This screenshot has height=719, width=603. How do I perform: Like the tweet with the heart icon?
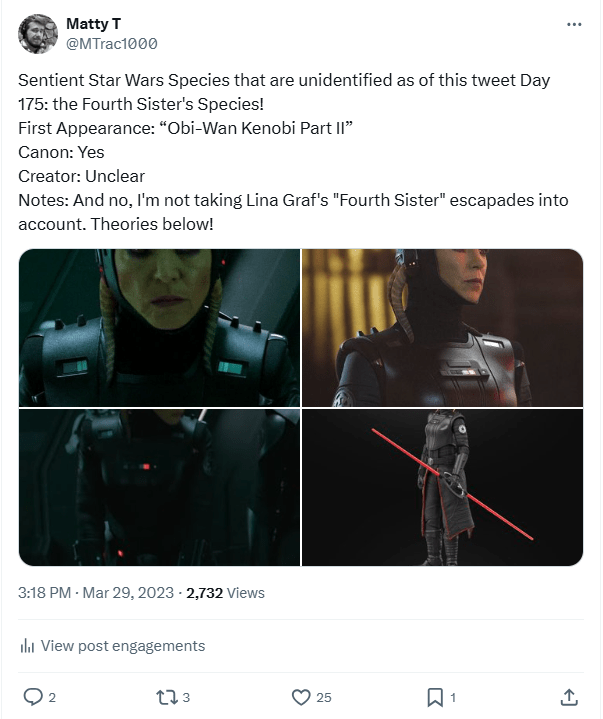300,697
